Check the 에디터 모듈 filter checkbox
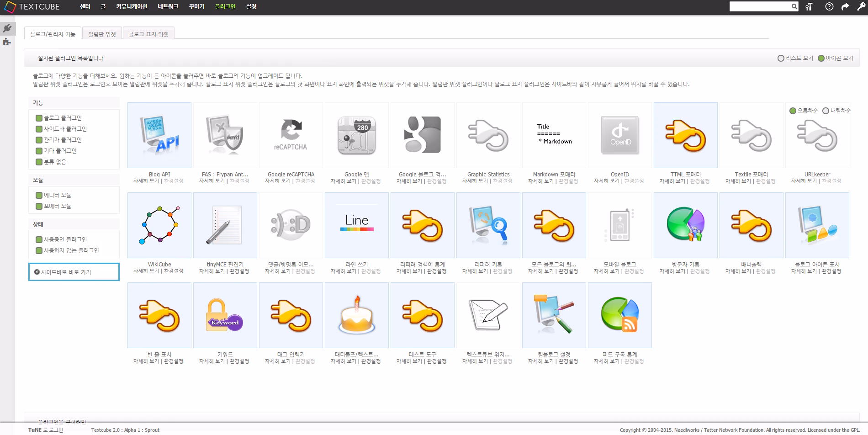The width and height of the screenshot is (868, 435). [x=39, y=195]
